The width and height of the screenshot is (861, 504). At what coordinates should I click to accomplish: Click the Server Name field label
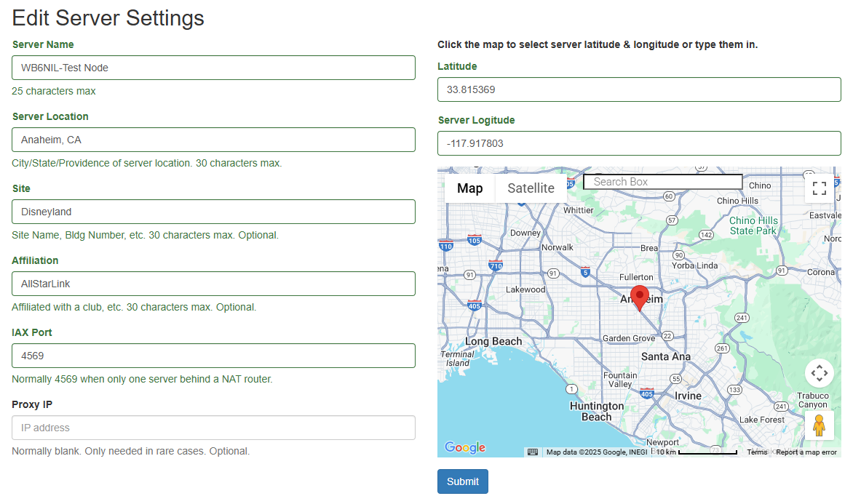(43, 44)
